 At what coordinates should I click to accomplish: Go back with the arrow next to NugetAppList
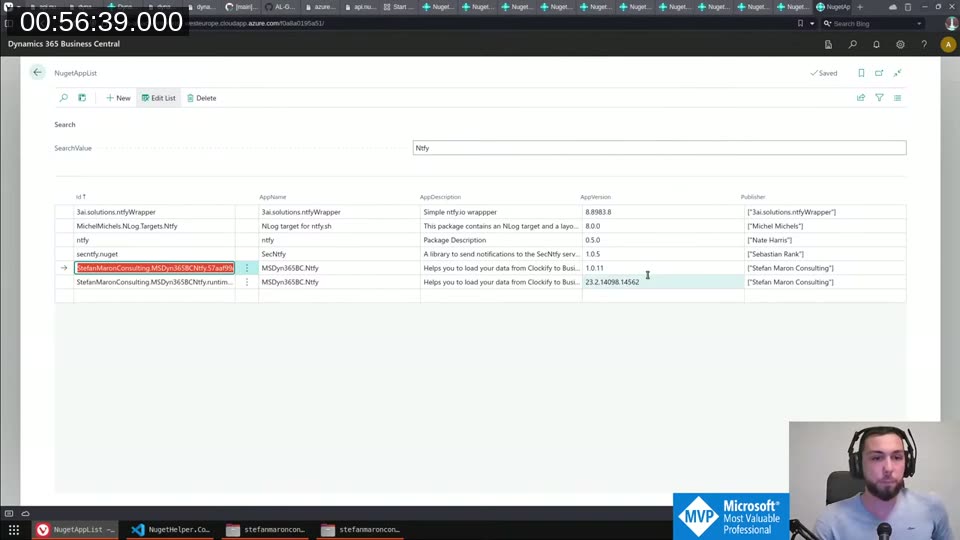37,72
